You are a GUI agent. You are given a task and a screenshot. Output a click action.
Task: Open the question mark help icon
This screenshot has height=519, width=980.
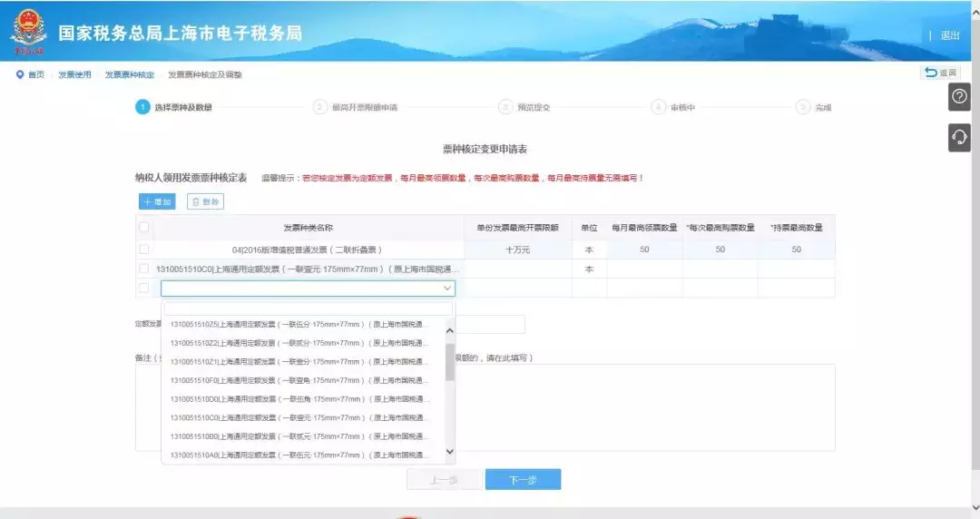coord(959,97)
